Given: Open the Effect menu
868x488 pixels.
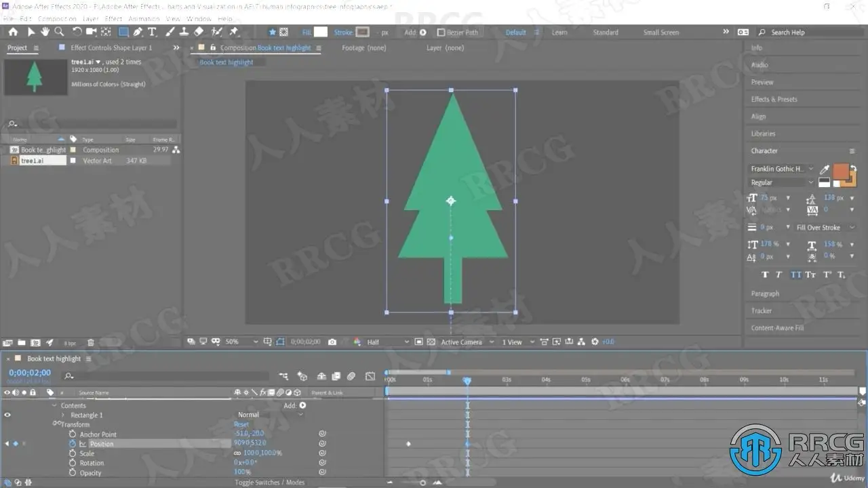Looking at the screenshot, I should 113,19.
